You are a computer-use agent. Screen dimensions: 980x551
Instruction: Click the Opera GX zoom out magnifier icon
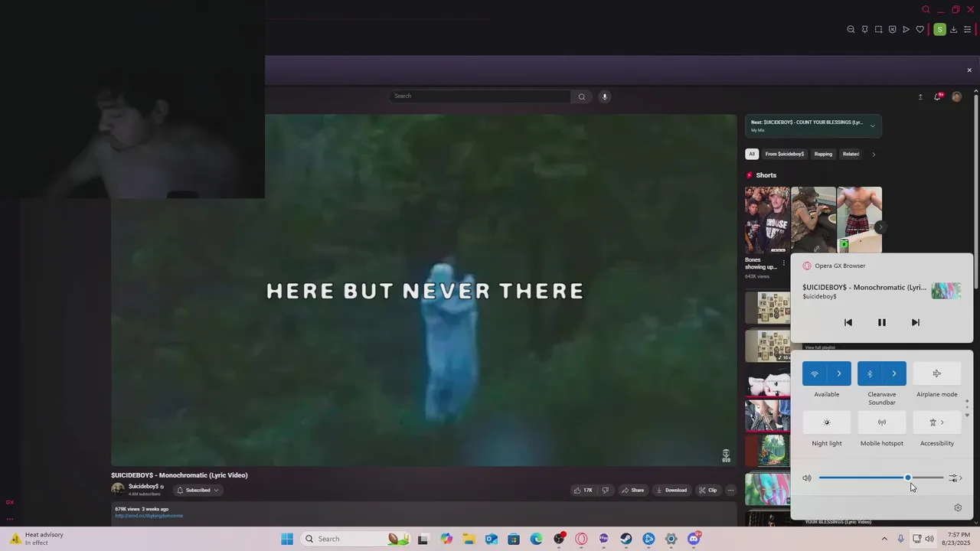click(x=851, y=30)
